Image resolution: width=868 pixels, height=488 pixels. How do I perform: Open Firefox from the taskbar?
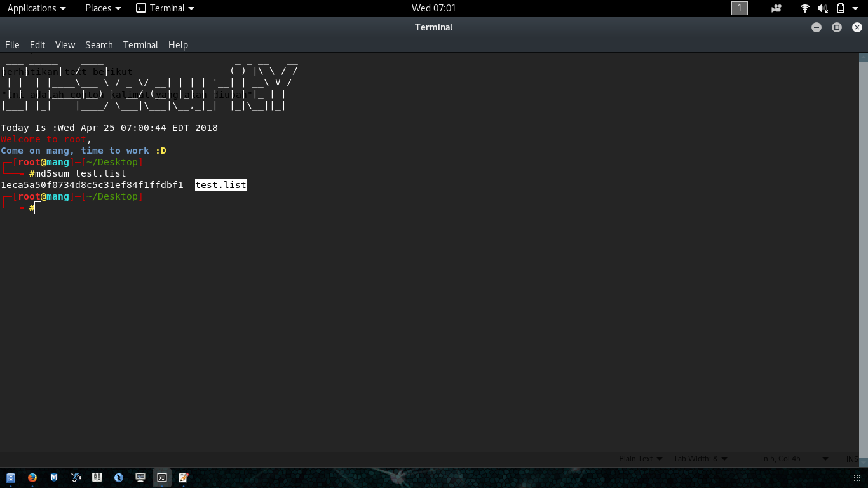pos(32,477)
